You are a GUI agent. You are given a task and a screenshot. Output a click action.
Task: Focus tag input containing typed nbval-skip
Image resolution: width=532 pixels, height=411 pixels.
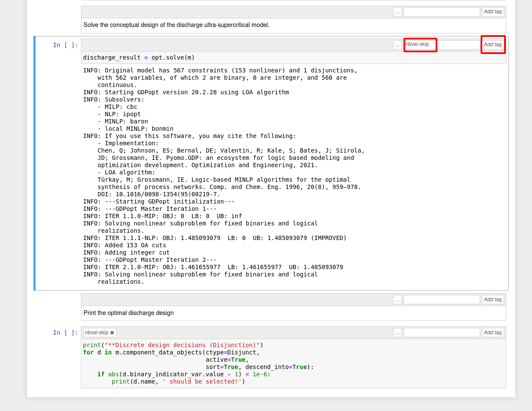coord(442,45)
